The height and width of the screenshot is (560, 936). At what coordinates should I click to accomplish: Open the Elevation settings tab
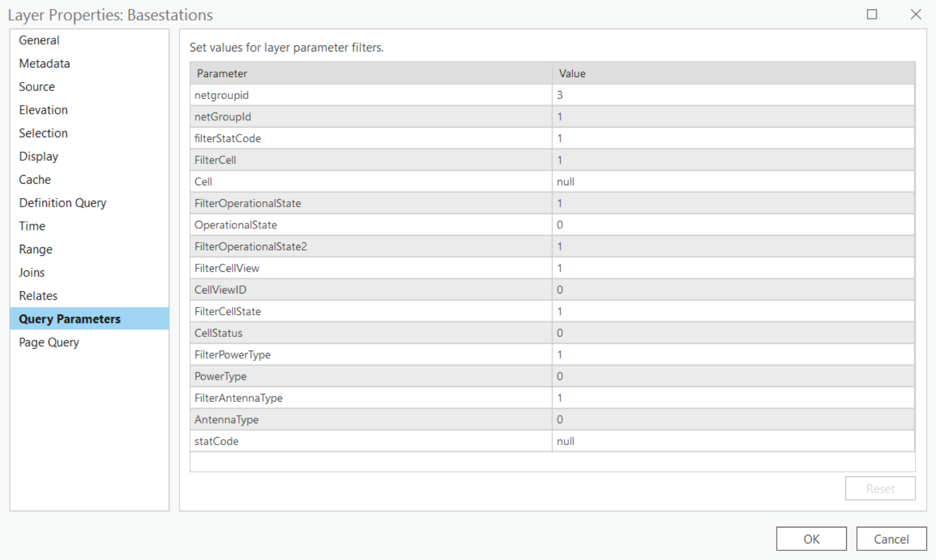pyautogui.click(x=43, y=110)
